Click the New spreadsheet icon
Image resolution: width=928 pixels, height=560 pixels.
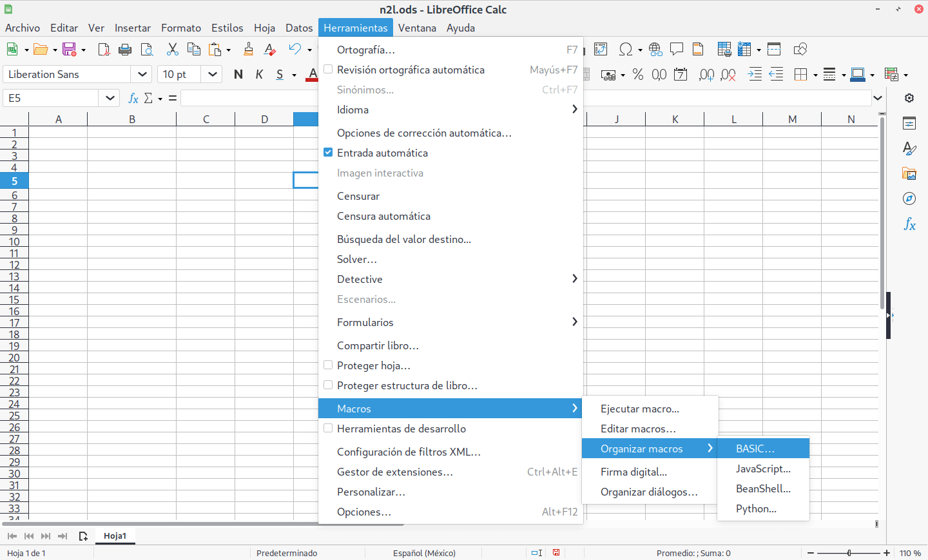pyautogui.click(x=12, y=49)
